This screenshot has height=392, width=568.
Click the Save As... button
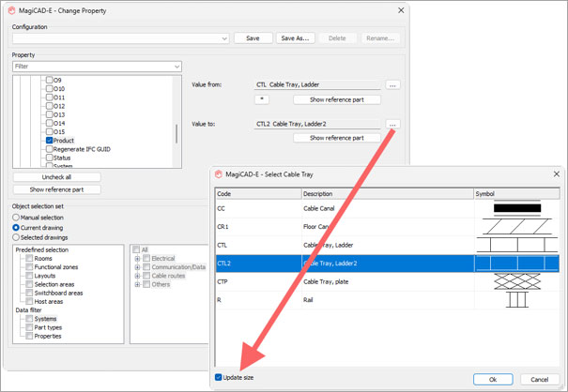(295, 38)
